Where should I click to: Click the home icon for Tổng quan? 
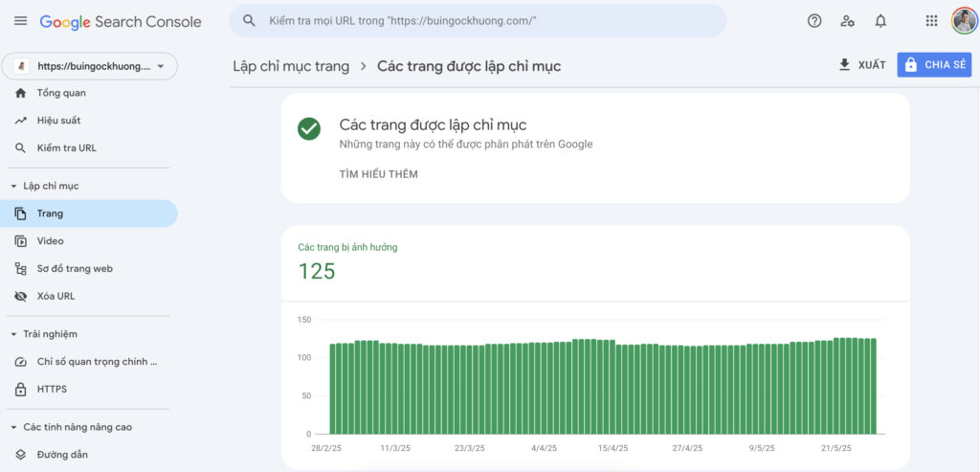[x=21, y=93]
